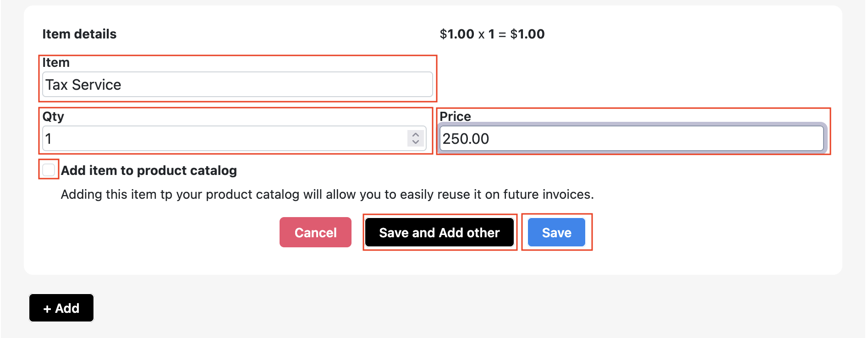The width and height of the screenshot is (868, 338).
Task: Click the Item details heading
Action: tap(79, 34)
